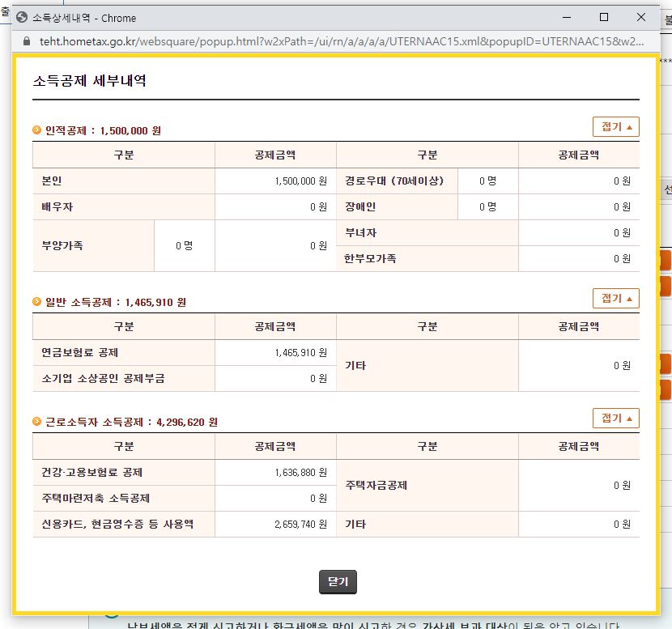Click the globe icon in the title bar
672x629 pixels.
[x=22, y=17]
